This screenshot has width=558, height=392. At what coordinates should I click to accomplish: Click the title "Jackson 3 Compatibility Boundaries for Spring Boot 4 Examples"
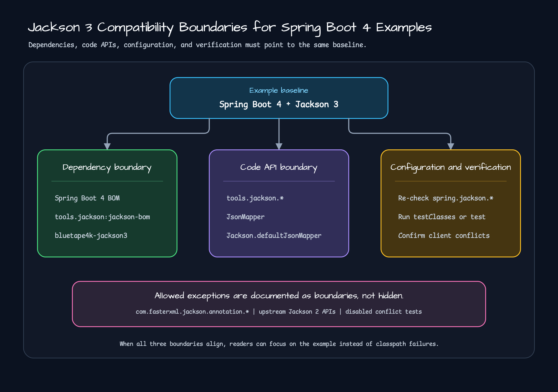tap(230, 28)
